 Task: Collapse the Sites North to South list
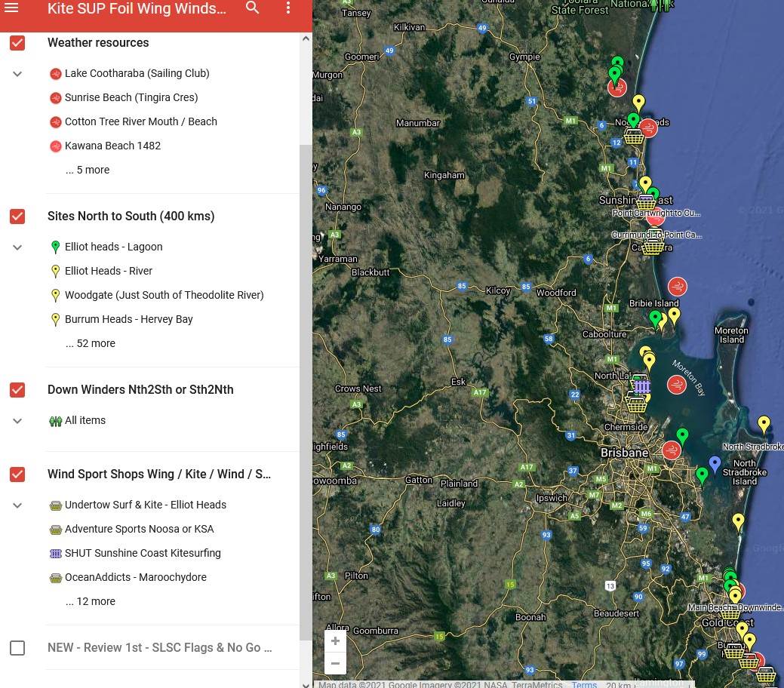point(17,247)
